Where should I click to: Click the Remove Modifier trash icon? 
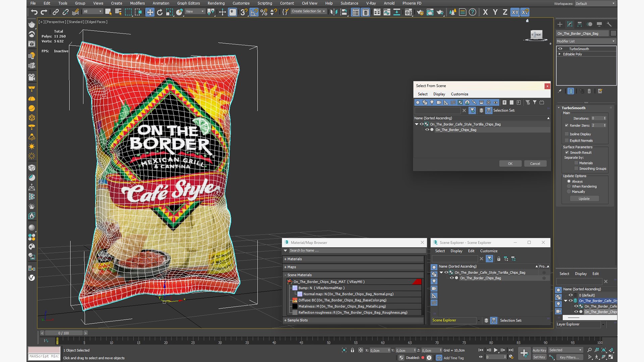589,91
